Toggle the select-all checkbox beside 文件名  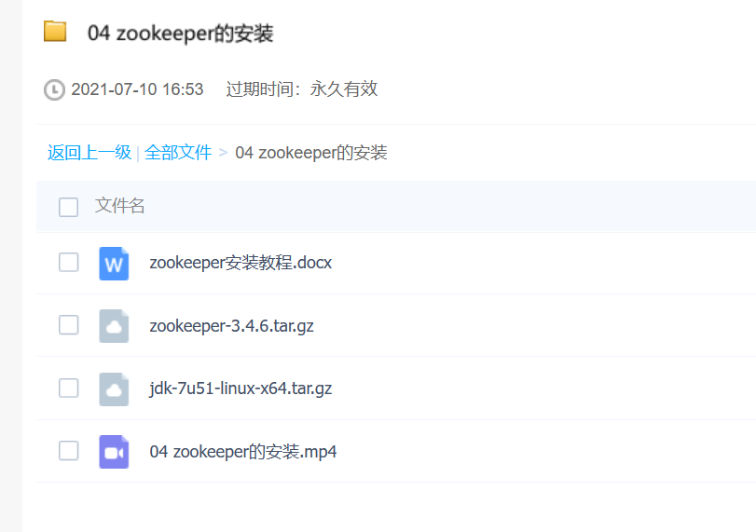[x=68, y=207]
